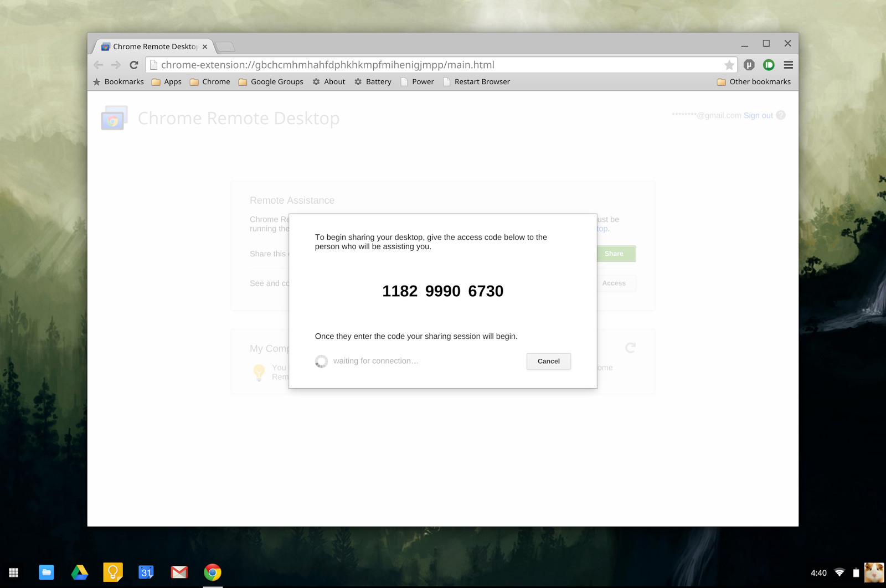The image size is (886, 588).
Task: Click the browser forward arrow
Action: click(116, 65)
